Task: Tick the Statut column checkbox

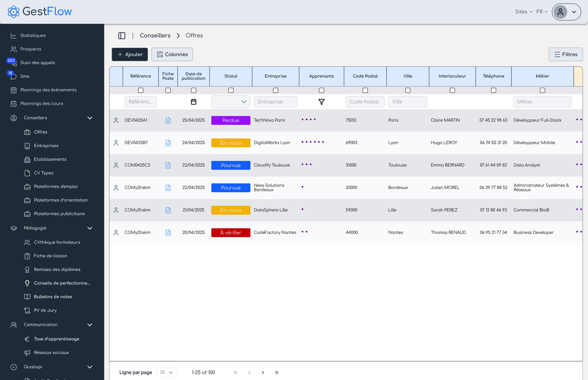Action: click(231, 90)
